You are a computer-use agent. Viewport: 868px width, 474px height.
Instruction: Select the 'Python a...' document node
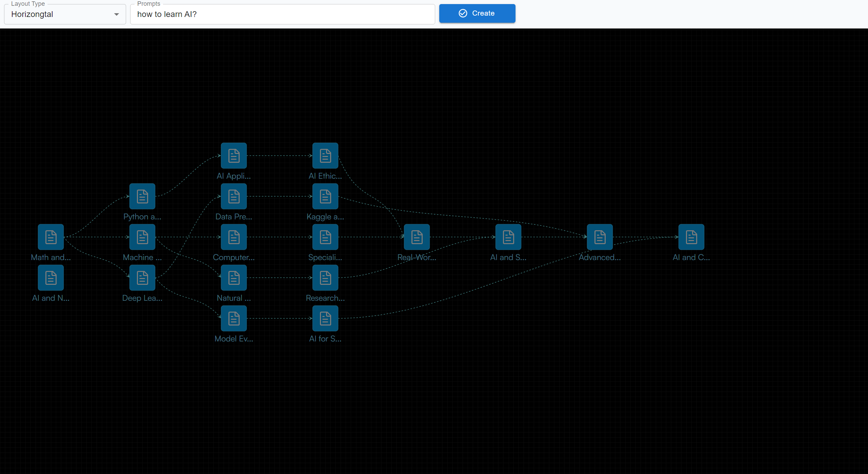[142, 196]
